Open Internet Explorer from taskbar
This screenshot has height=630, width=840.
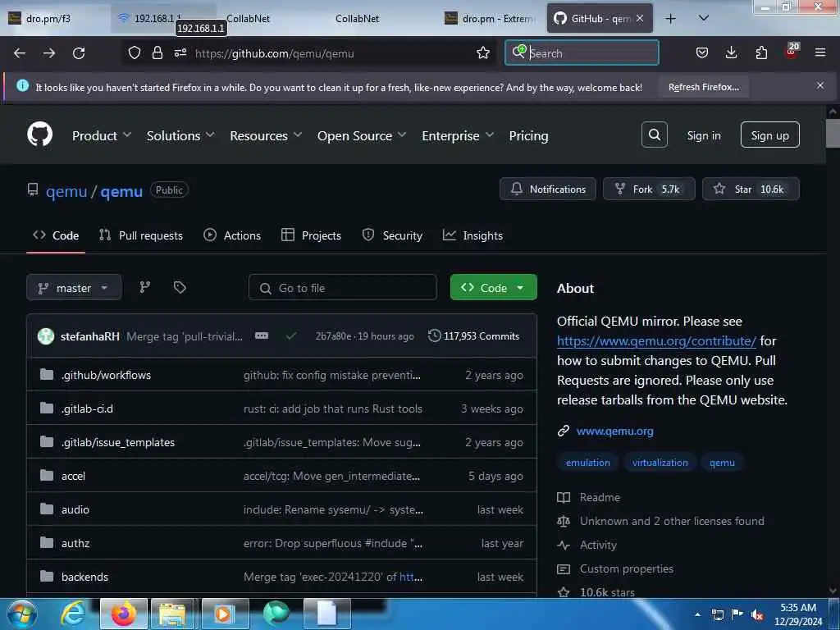click(x=73, y=614)
